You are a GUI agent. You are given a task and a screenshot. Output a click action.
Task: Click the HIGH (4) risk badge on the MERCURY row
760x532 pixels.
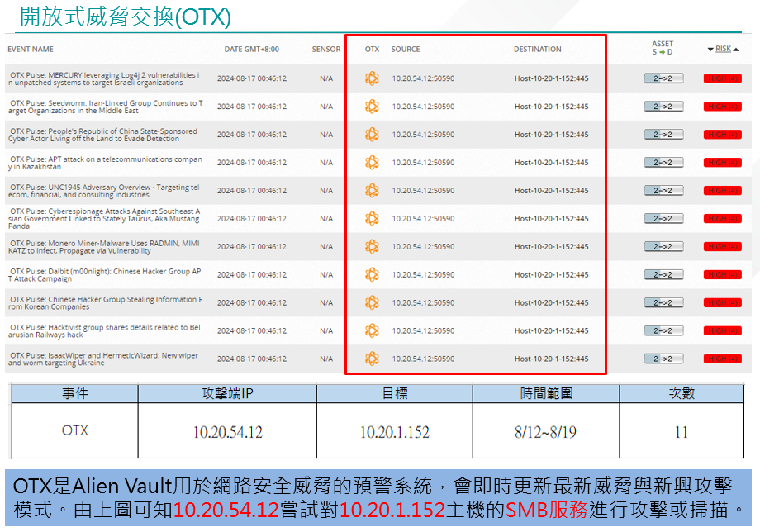click(x=723, y=78)
